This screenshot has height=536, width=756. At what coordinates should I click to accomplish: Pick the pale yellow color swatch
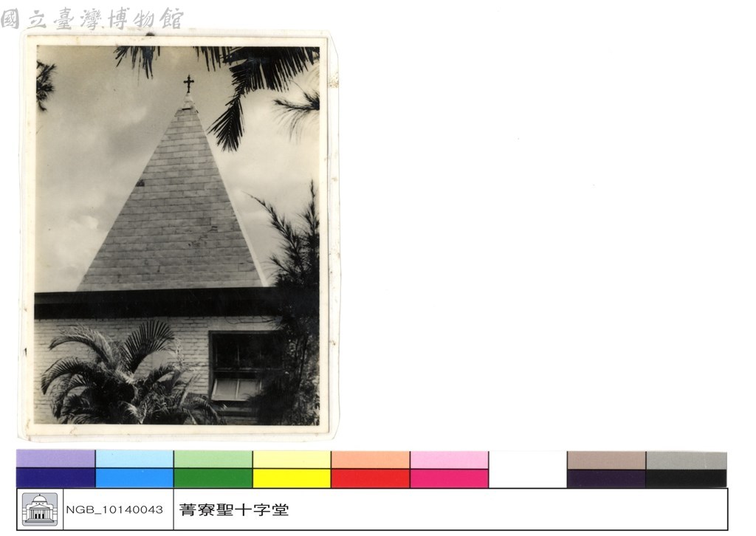click(292, 459)
